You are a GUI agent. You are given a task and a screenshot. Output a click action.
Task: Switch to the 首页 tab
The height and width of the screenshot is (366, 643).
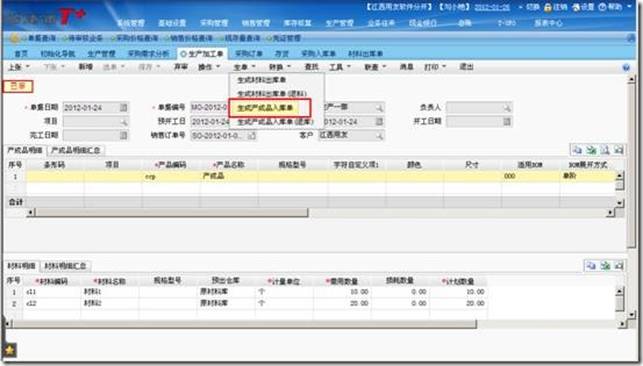coord(21,54)
